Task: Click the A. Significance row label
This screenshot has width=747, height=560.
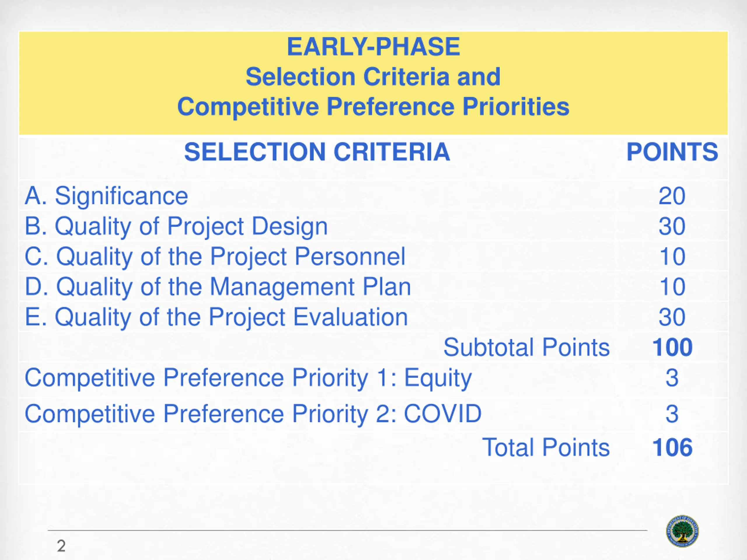Action: point(107,196)
